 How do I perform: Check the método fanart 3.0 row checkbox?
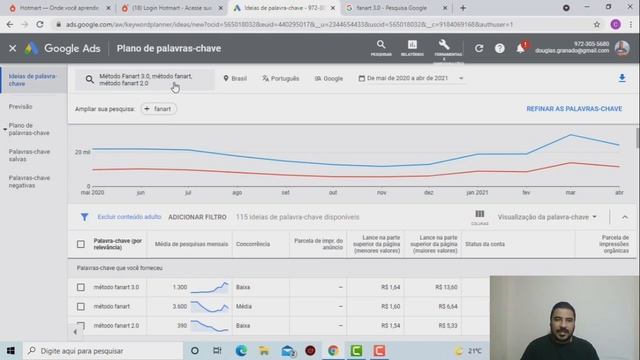pos(81,287)
